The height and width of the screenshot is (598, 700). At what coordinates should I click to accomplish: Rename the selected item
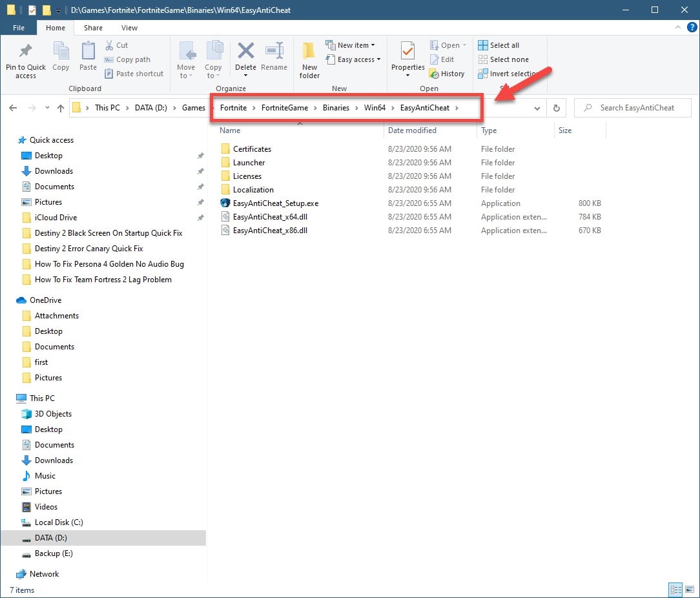(274, 56)
